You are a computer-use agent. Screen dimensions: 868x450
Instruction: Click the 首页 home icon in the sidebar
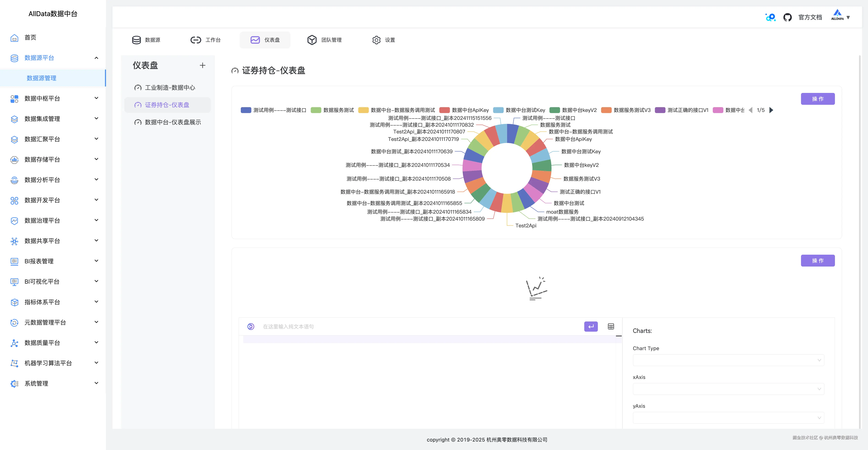point(14,38)
